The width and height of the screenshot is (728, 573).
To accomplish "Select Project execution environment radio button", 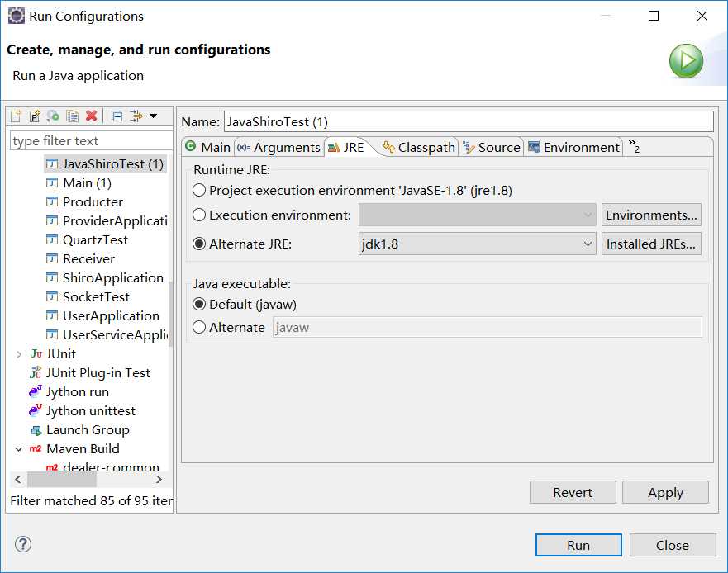I will tap(198, 190).
